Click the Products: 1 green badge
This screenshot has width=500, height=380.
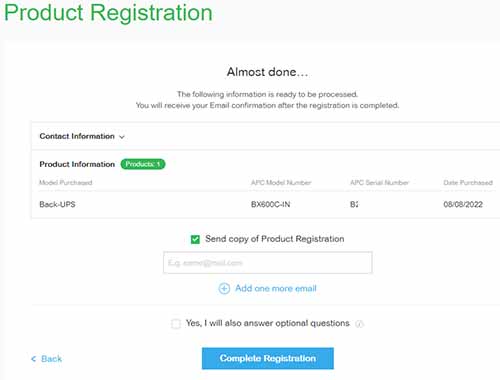point(143,164)
